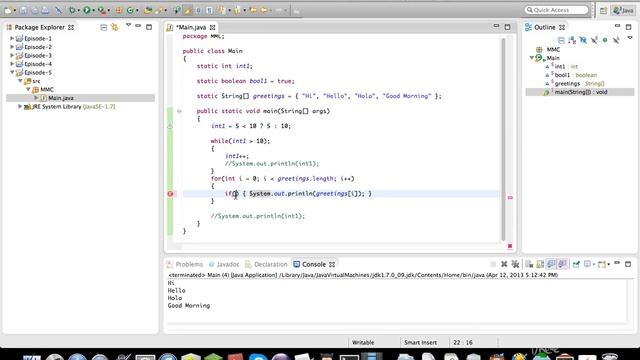Viewport: 640px width, 360px height.
Task: Click the Last Edit Location arrow icon
Action: click(253, 10)
